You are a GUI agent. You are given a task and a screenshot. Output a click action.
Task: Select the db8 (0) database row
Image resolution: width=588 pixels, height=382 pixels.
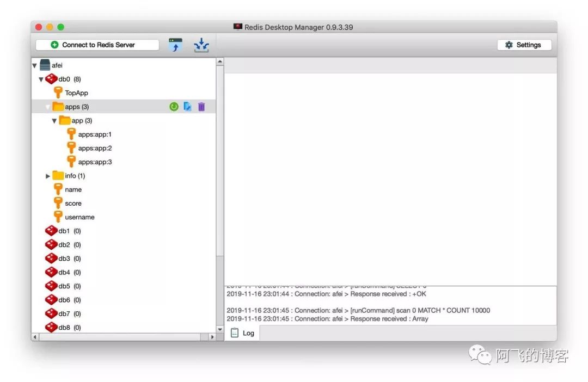pos(124,327)
